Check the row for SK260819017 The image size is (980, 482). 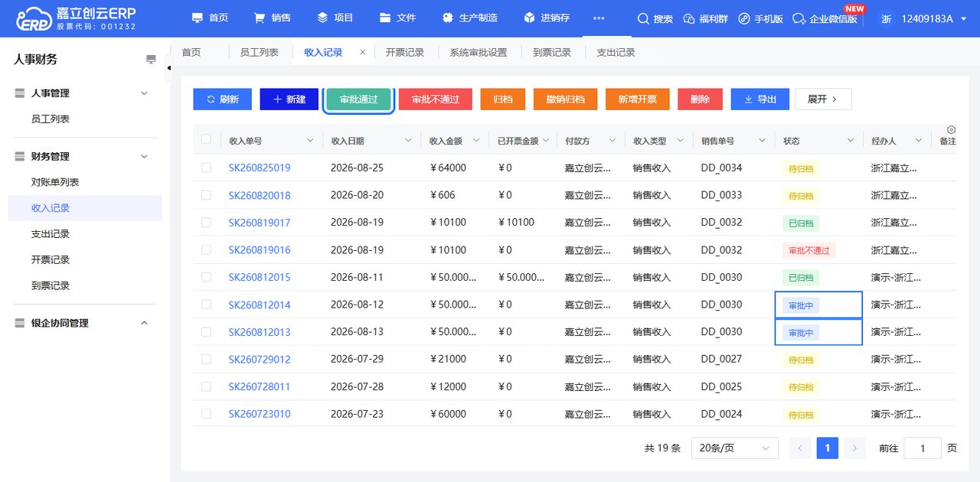(x=206, y=223)
